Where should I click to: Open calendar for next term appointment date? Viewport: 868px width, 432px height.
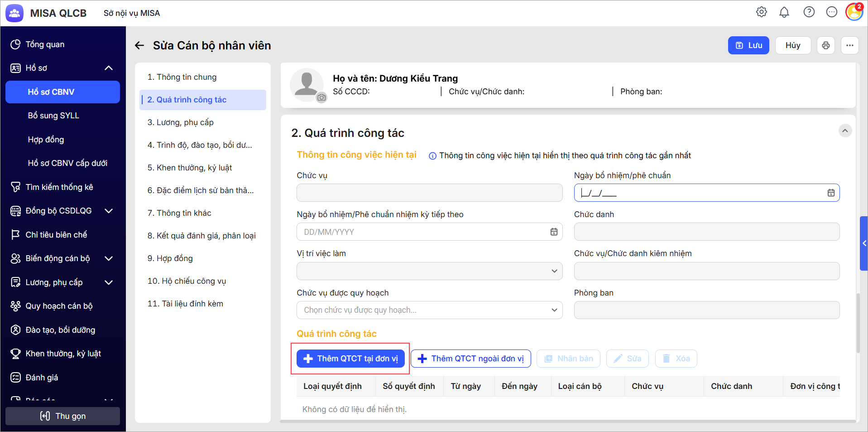(554, 232)
